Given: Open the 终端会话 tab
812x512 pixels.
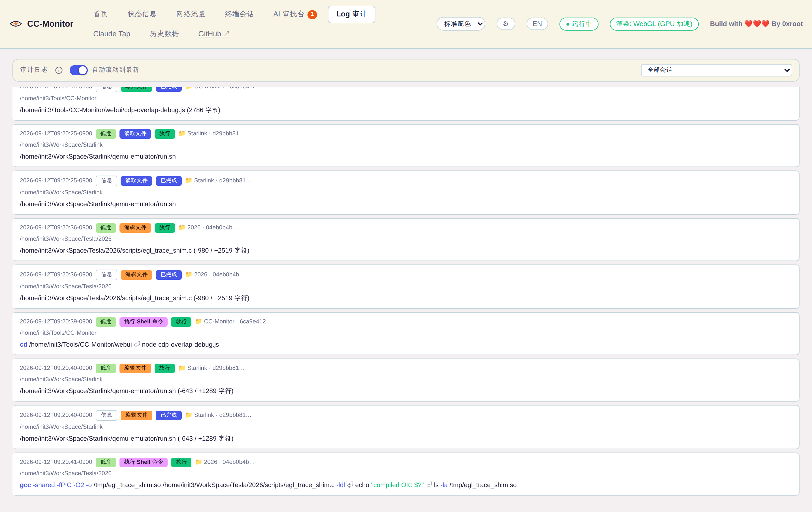Looking at the screenshot, I should pos(239,14).
